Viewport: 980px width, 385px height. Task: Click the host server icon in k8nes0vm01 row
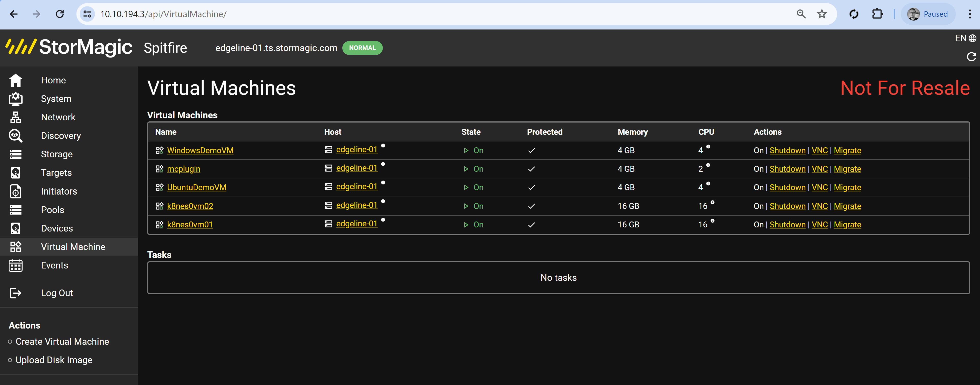click(329, 224)
